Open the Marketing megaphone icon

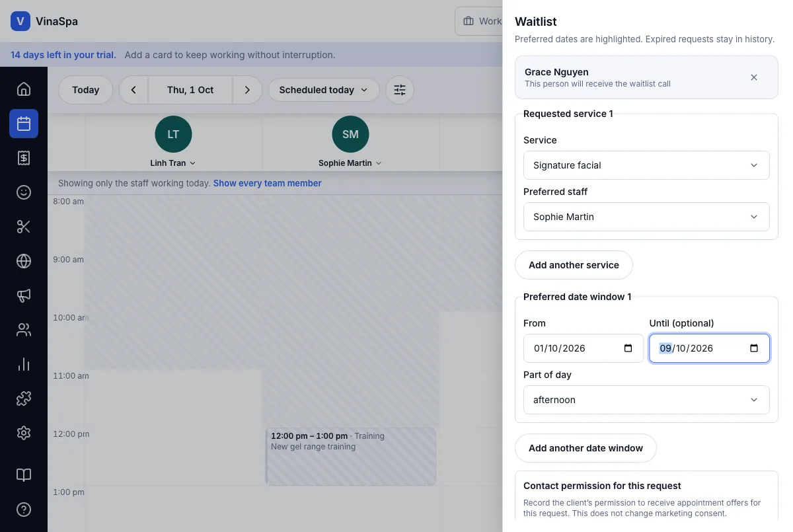click(x=24, y=295)
